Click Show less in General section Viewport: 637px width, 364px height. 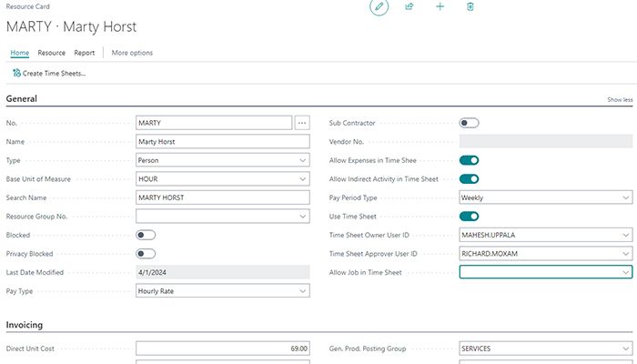point(620,99)
